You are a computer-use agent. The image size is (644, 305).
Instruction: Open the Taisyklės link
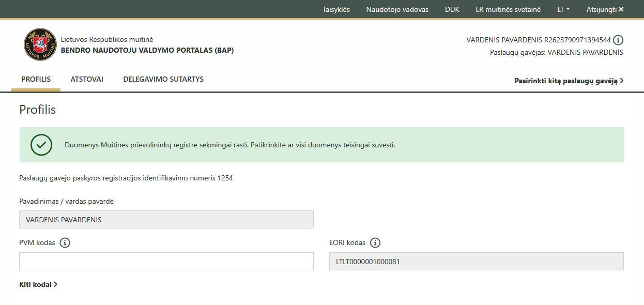336,9
